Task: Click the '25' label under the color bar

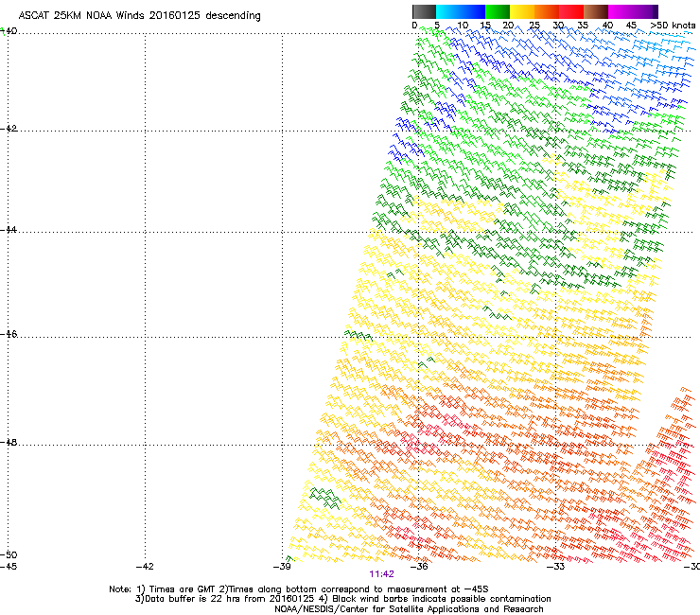Action: [x=534, y=26]
